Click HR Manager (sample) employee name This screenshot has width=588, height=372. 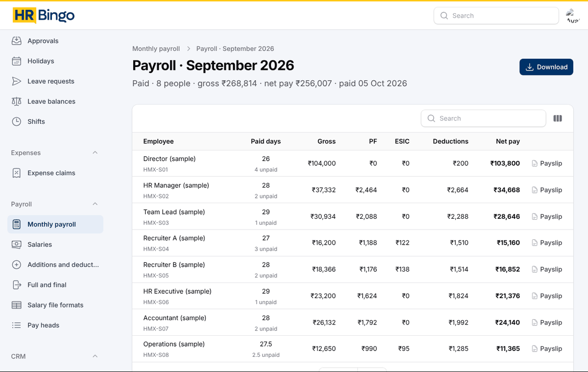coord(176,185)
